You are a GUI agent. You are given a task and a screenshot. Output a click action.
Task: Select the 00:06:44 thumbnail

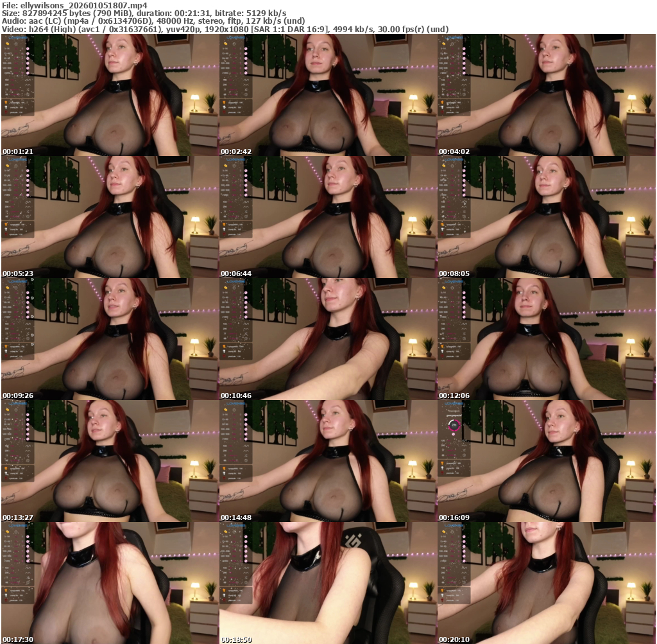point(328,217)
